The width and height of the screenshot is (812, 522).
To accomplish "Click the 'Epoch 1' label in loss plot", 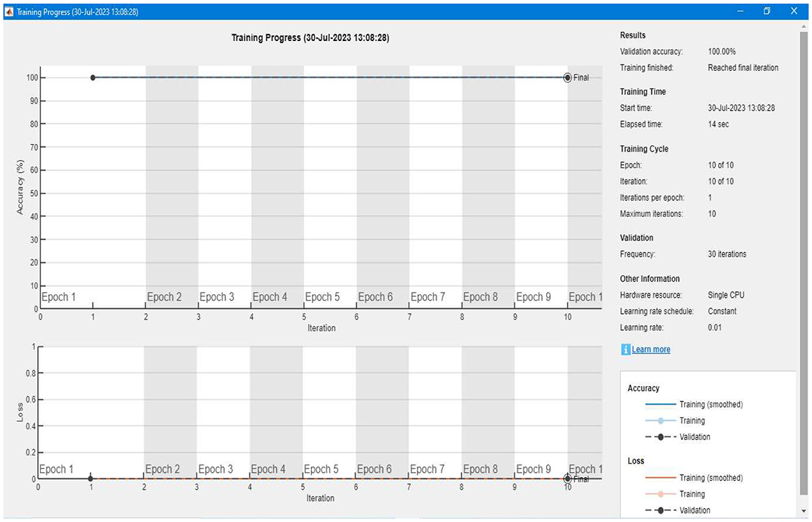I will point(56,469).
